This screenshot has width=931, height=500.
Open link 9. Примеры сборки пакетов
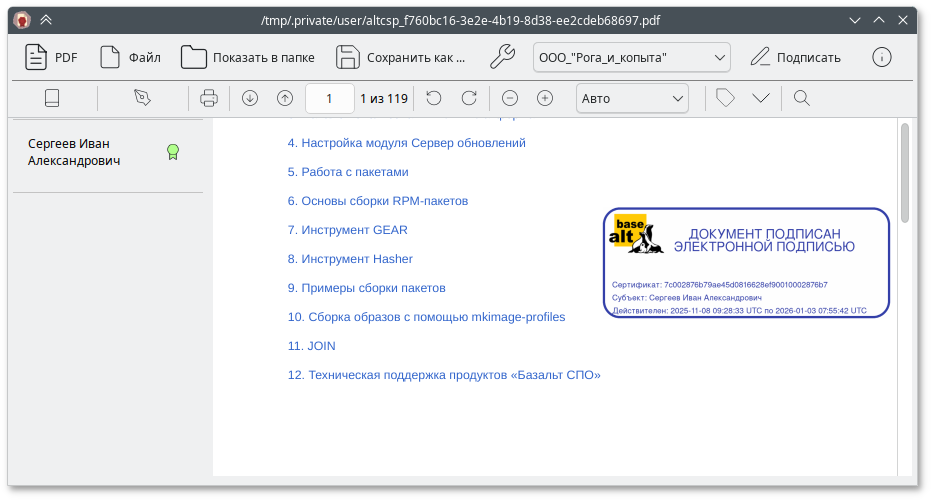(366, 288)
